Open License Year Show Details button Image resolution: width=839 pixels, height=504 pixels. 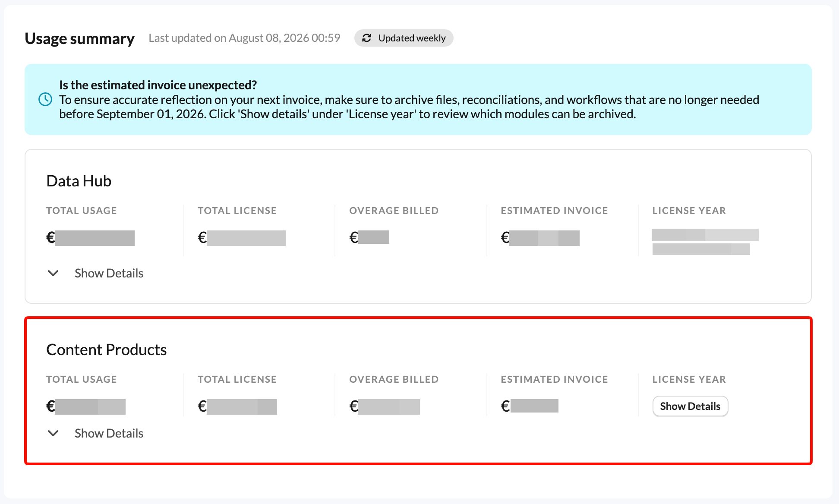click(x=690, y=406)
